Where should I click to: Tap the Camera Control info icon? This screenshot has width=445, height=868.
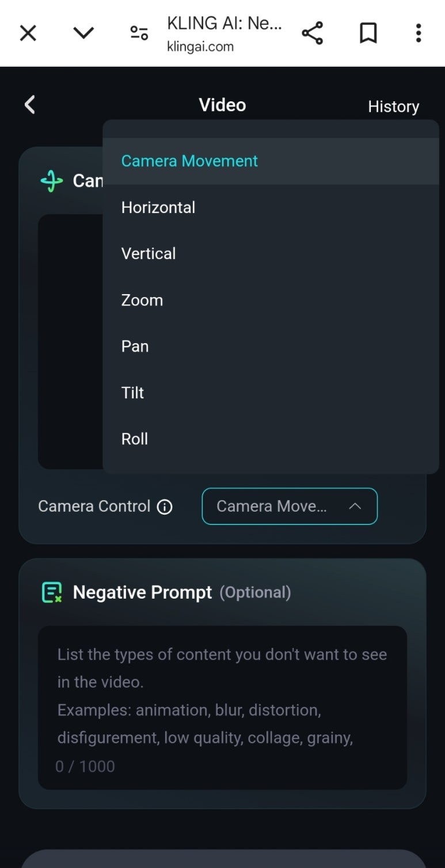[165, 507]
